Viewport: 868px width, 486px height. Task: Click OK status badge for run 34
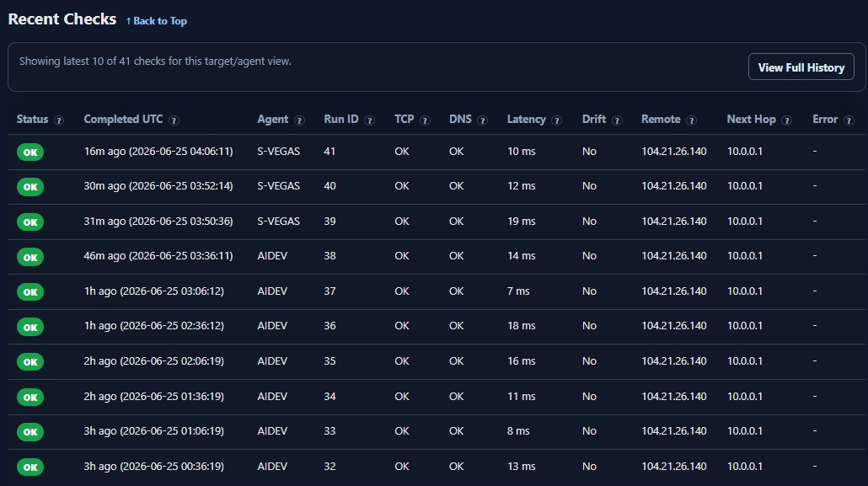tap(30, 398)
